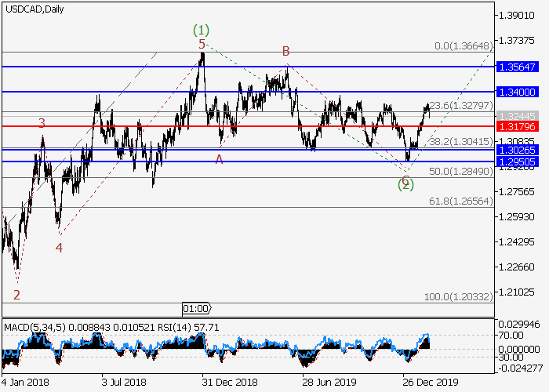Click the 23.6(1.32797) Fibonacci label
The width and height of the screenshot is (549, 392).
462,105
